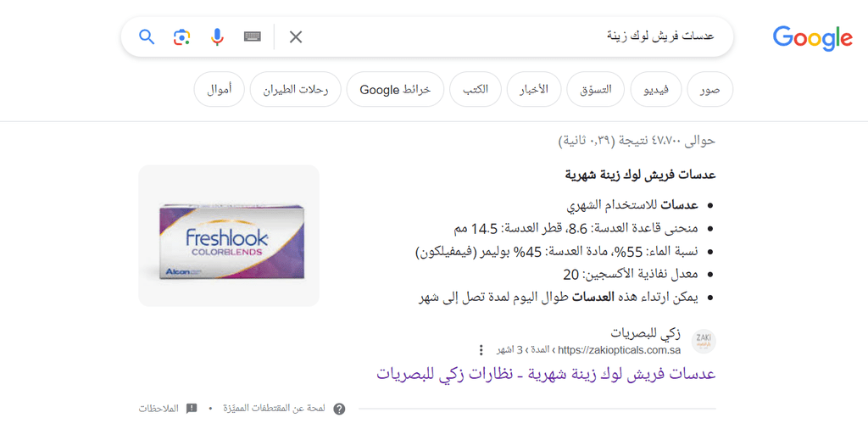Click the Zaki Opticals site favicon

pyautogui.click(x=704, y=342)
